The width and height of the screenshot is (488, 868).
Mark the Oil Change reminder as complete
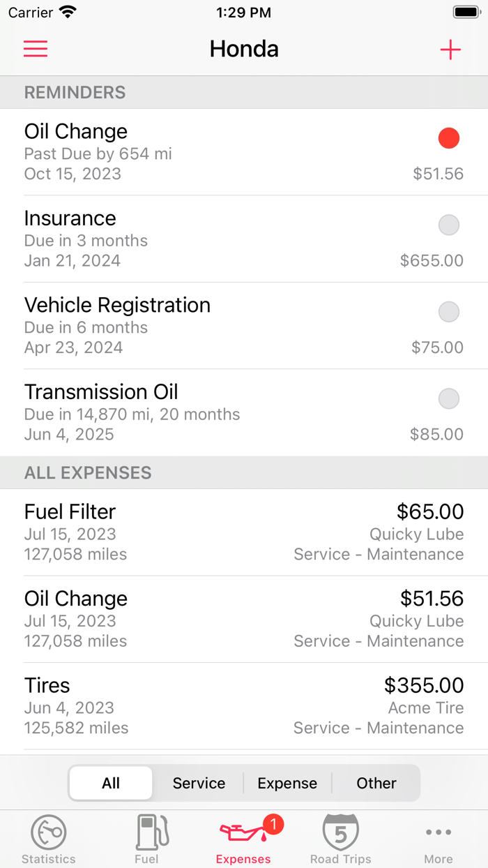[x=449, y=137]
